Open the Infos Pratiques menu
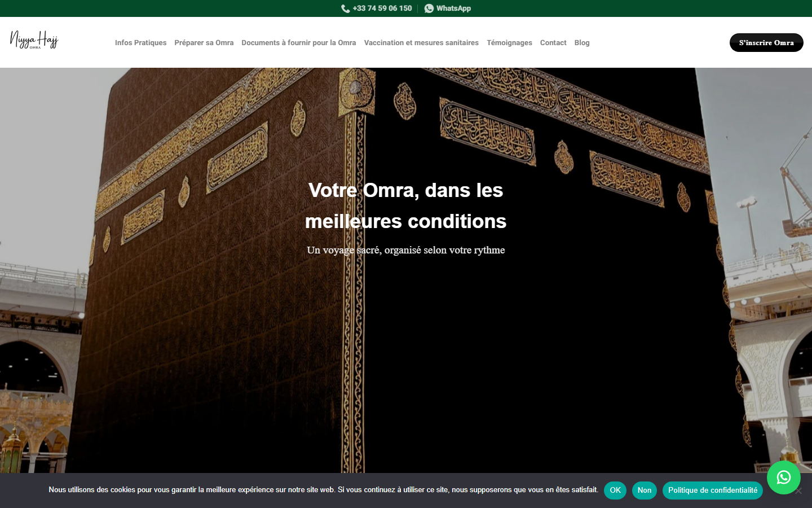Screen dimensions: 812x508 (x=141, y=43)
